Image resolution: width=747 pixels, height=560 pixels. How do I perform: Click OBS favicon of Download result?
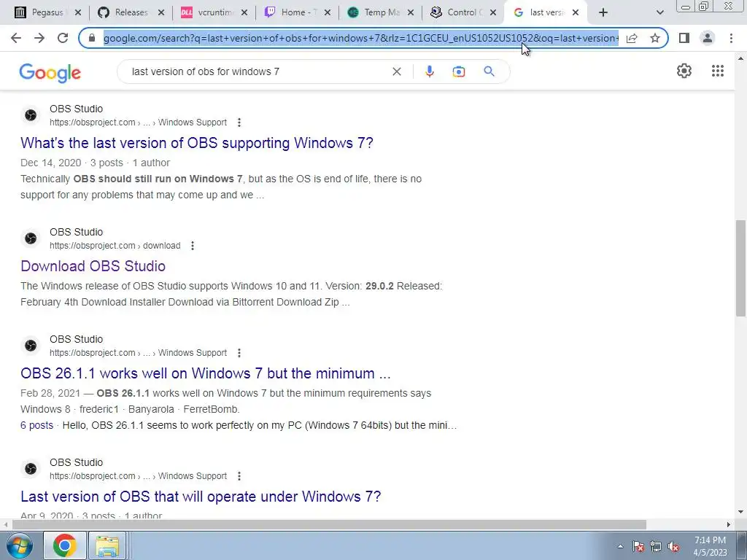point(31,238)
